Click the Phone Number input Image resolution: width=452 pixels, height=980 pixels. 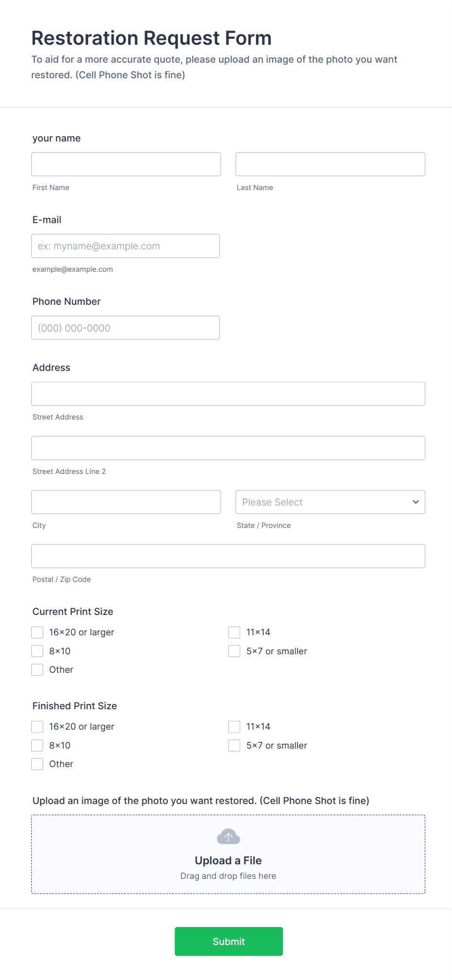(125, 327)
